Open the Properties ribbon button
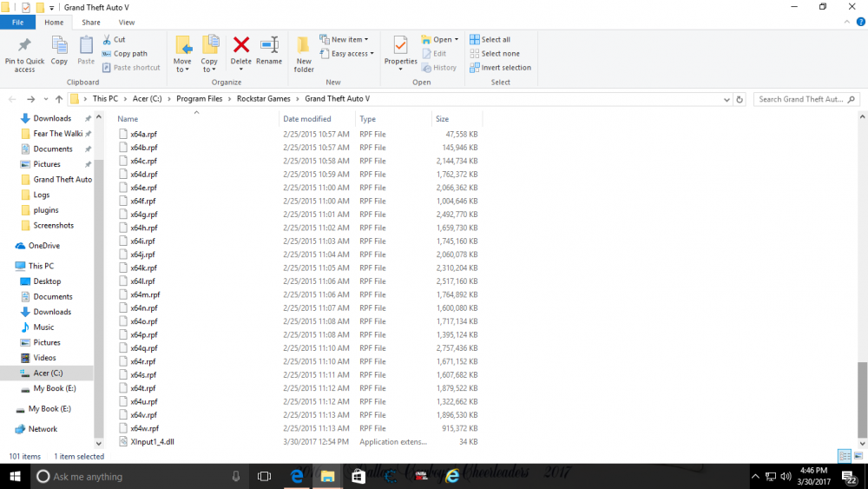The height and width of the screenshot is (489, 868). click(400, 53)
